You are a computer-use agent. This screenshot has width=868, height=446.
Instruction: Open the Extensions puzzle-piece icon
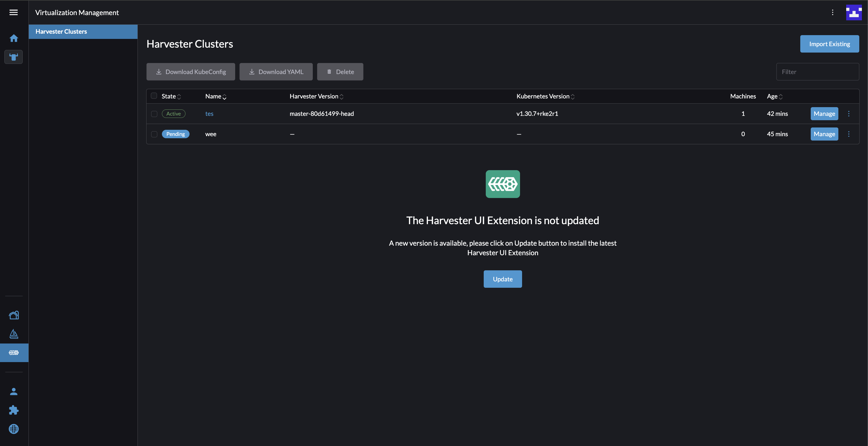14,410
